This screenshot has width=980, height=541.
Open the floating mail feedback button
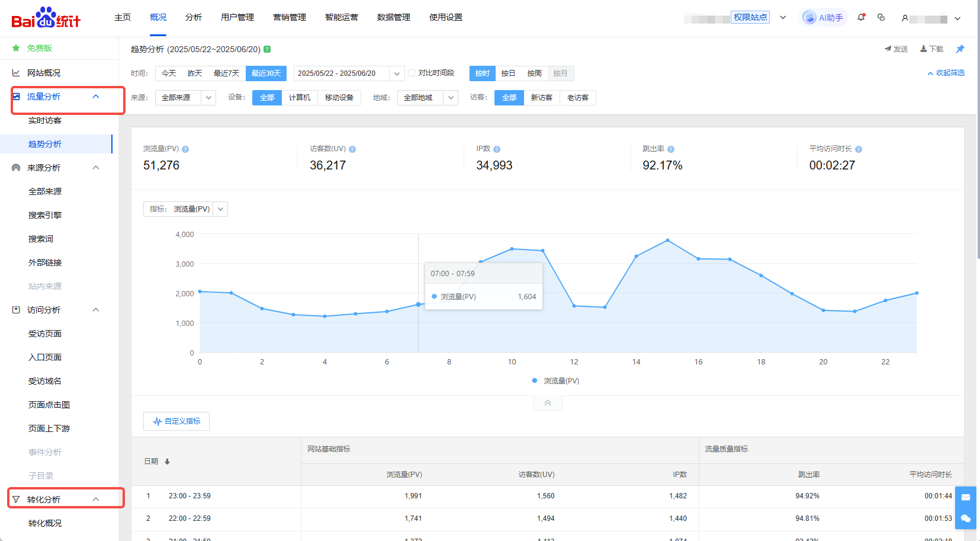click(x=965, y=497)
